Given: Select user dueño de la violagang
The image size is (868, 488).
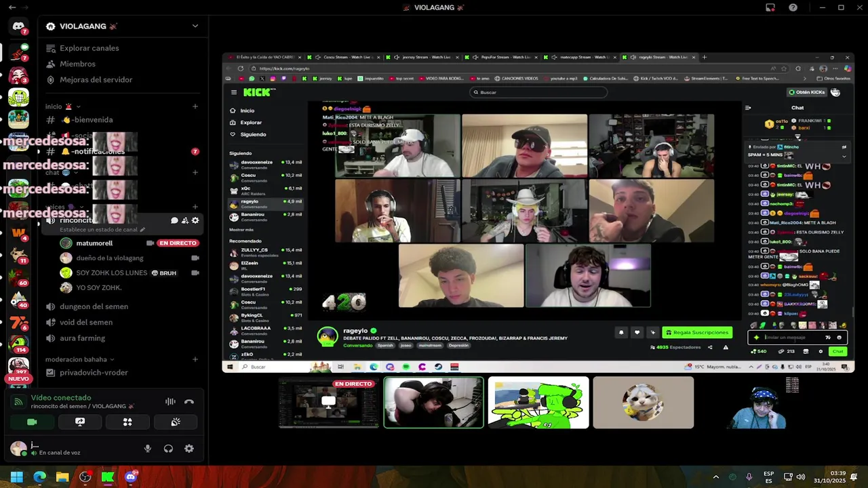Looking at the screenshot, I should tap(110, 258).
